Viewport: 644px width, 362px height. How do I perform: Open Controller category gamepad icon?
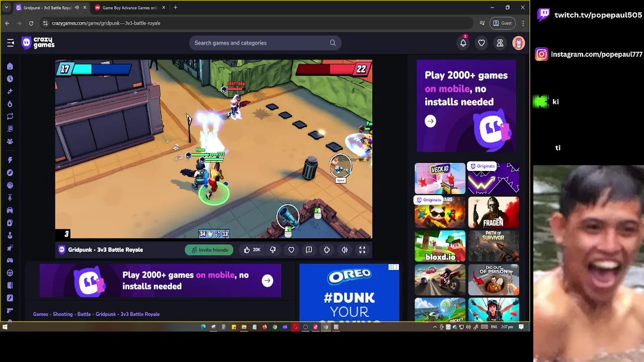[x=10, y=260]
